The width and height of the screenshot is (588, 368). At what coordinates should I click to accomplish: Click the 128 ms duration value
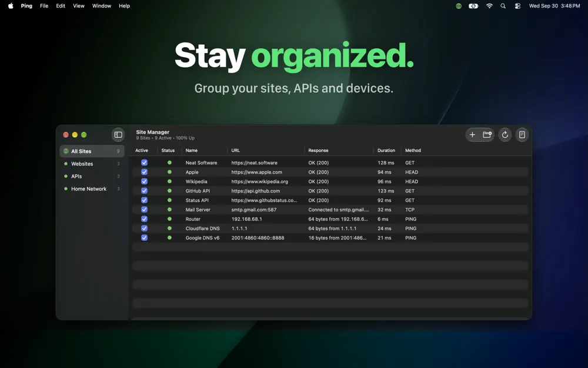[x=386, y=163]
